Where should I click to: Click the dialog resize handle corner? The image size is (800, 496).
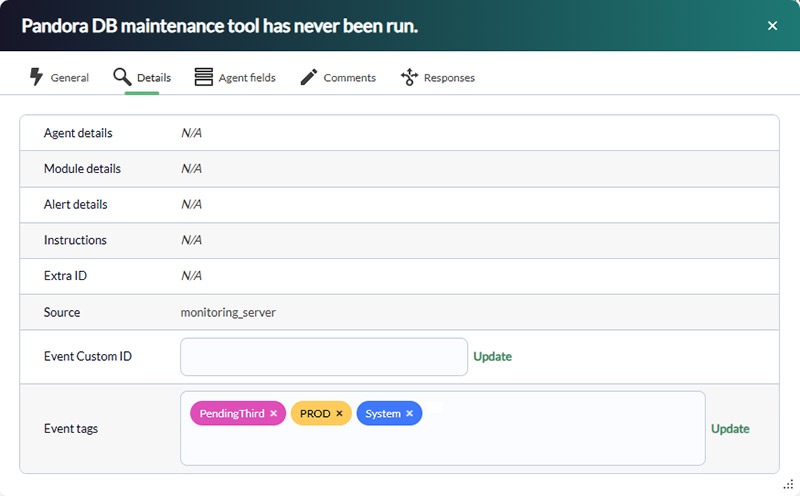(x=789, y=484)
